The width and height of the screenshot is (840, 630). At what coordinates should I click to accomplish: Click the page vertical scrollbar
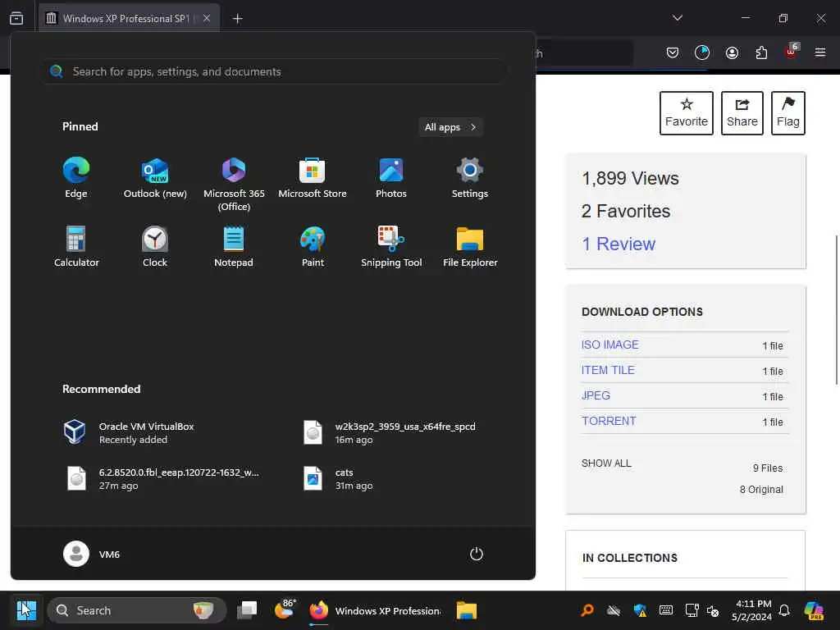point(836,309)
